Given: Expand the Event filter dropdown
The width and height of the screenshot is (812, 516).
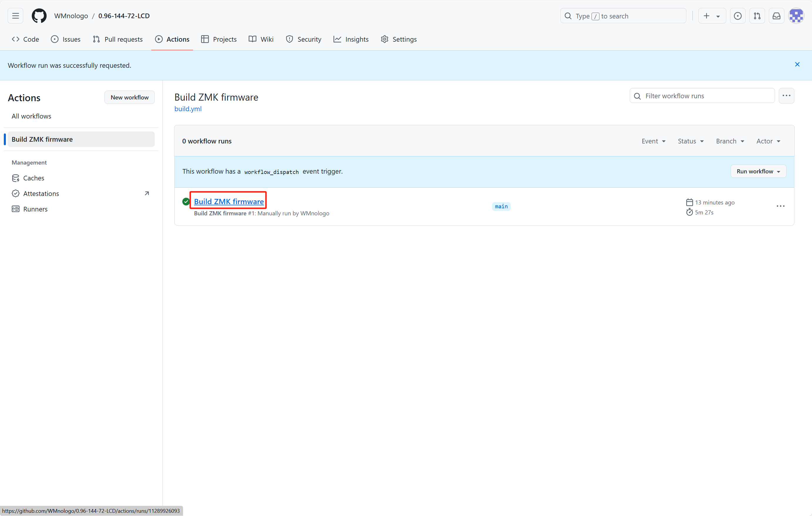Looking at the screenshot, I should tap(653, 141).
